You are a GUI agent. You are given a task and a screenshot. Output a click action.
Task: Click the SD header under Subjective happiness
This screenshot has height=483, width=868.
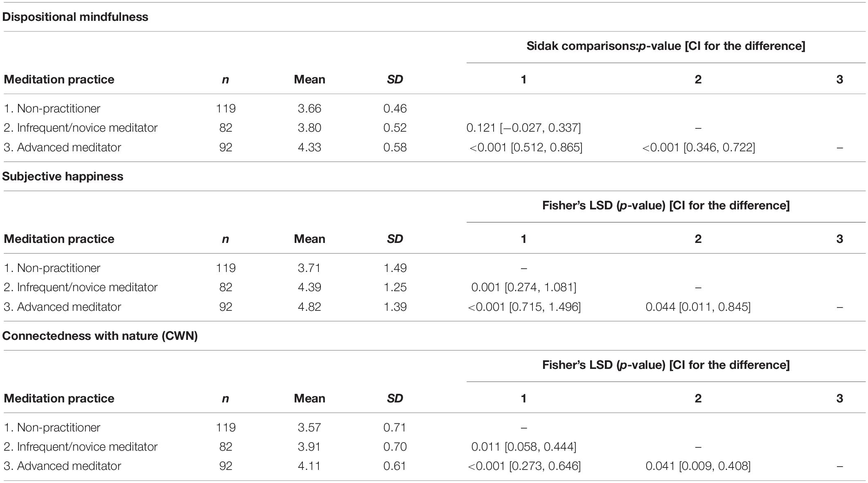(x=395, y=239)
